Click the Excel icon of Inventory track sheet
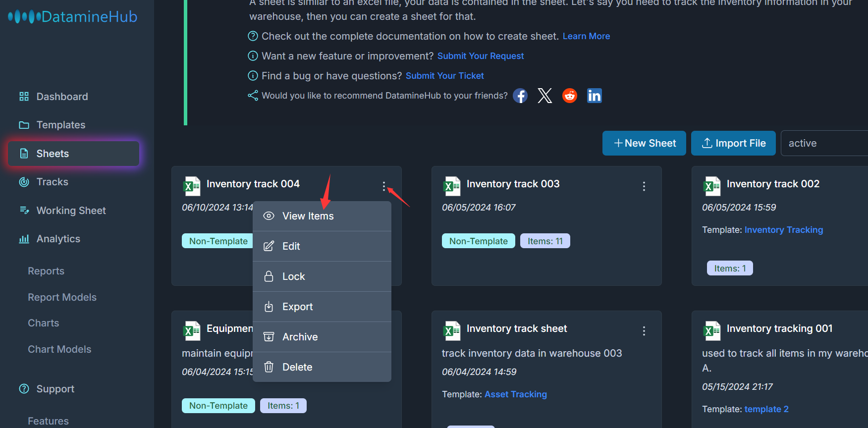This screenshot has height=428, width=868. pos(452,331)
